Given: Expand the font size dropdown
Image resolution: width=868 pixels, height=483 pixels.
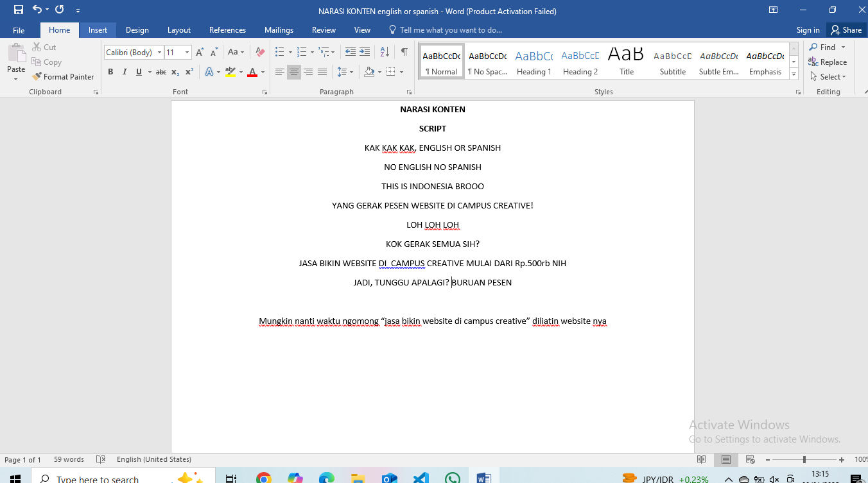Looking at the screenshot, I should point(187,53).
